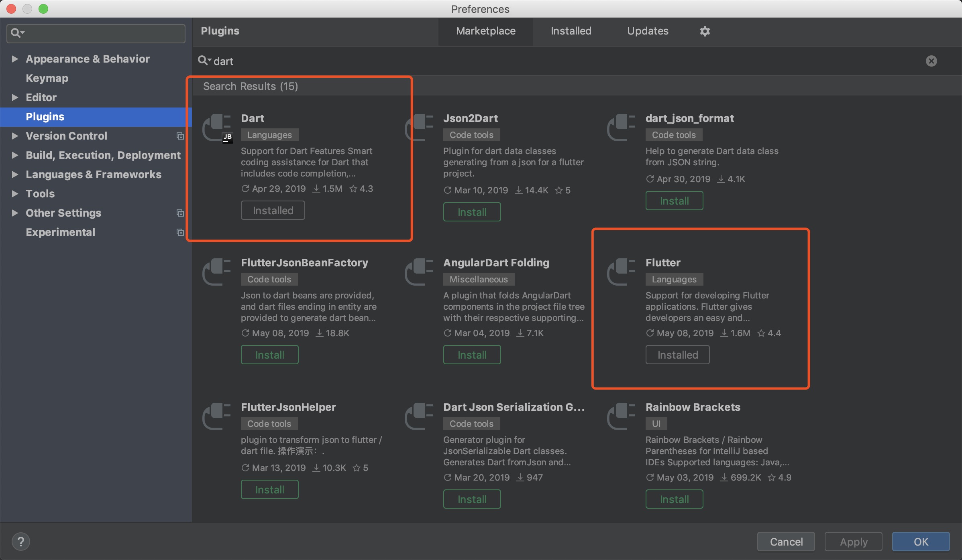The height and width of the screenshot is (560, 962).
Task: Click Cancel to discard preferences
Action: [786, 542]
